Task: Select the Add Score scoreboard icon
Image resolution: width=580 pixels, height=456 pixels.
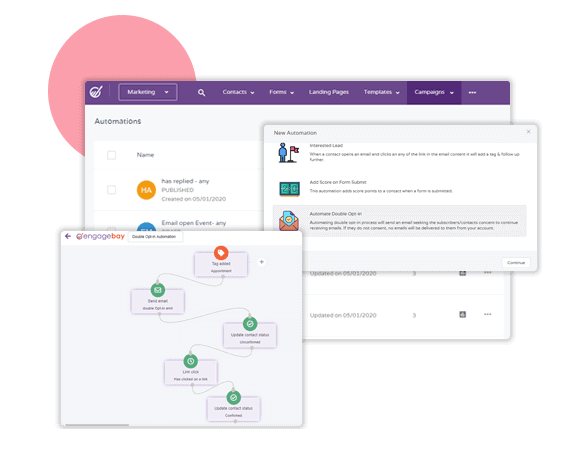Action: point(289,189)
